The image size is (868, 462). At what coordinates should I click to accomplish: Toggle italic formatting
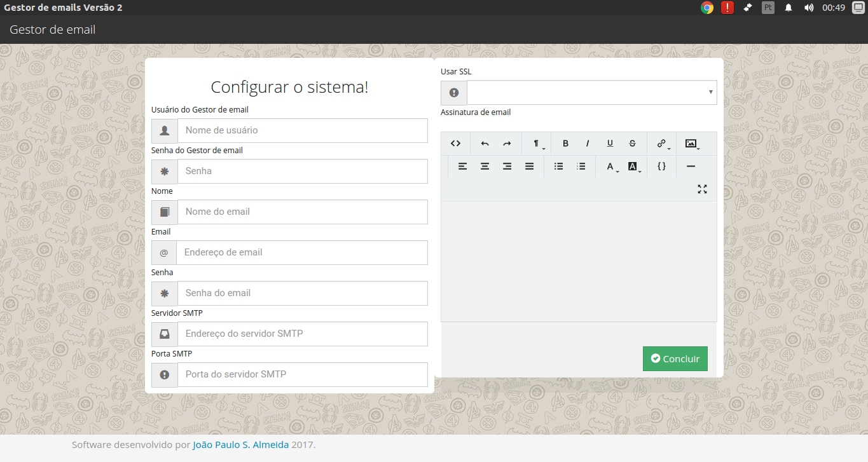(x=588, y=143)
